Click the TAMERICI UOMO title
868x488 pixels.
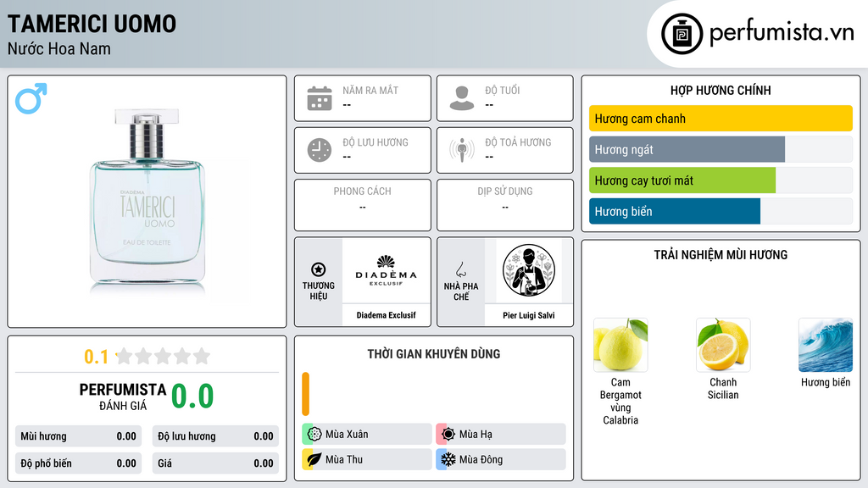92,24
